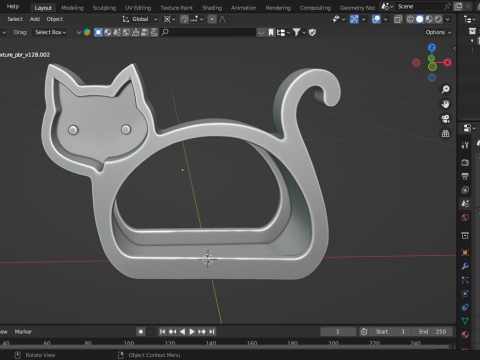This screenshot has width=480, height=360.
Task: Click the viewport zoom magnifier icon
Action: point(446,89)
